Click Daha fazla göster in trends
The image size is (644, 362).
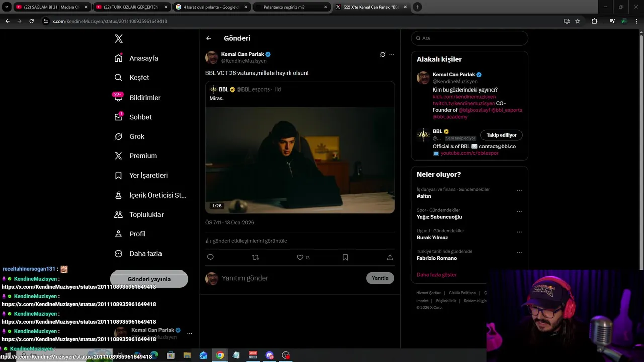coord(436,275)
